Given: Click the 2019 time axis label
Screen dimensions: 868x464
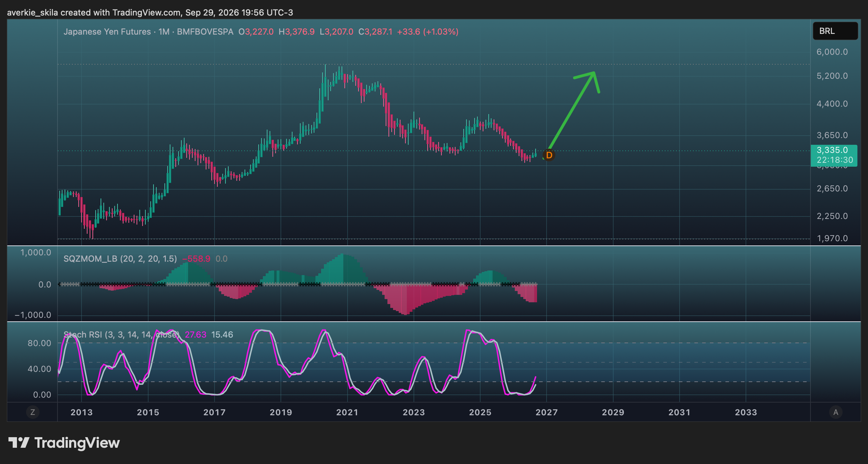Looking at the screenshot, I should pos(281,412).
